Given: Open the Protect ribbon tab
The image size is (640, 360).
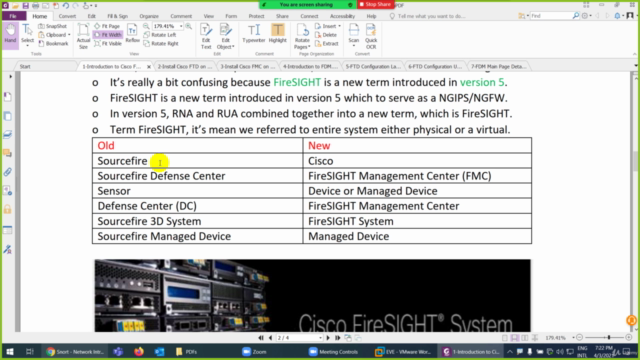Looking at the screenshot, I should [x=256, y=16].
